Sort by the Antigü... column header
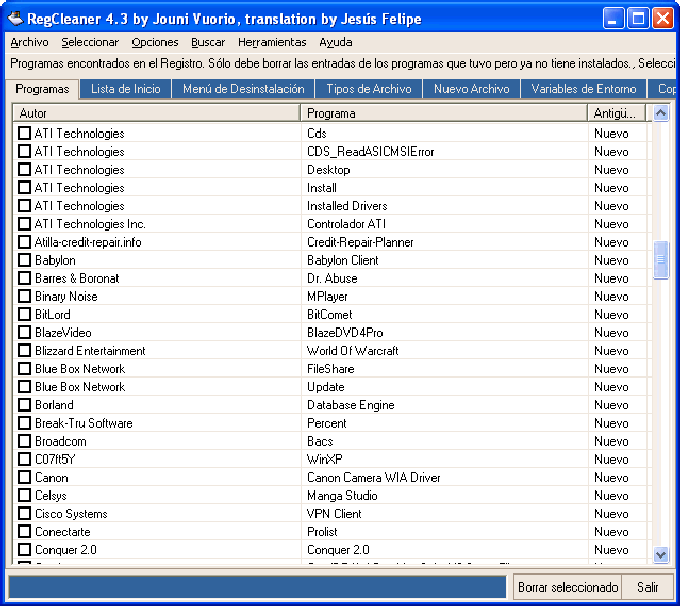The image size is (680, 606). 617,113
